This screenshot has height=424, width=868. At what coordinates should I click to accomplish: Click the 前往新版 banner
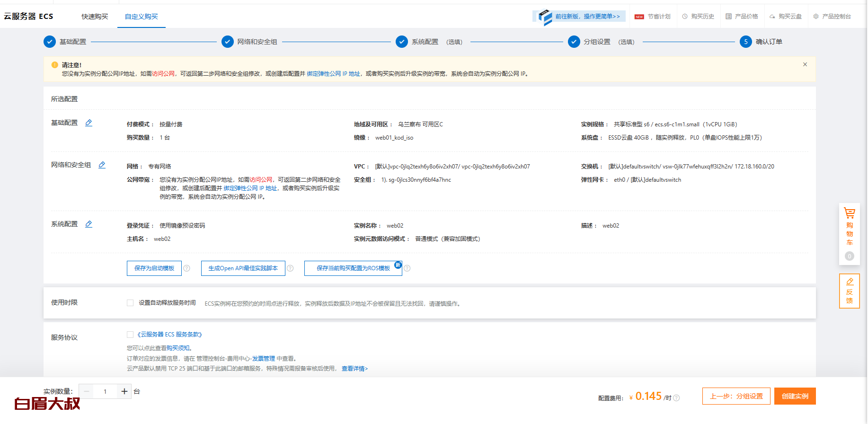coord(579,17)
